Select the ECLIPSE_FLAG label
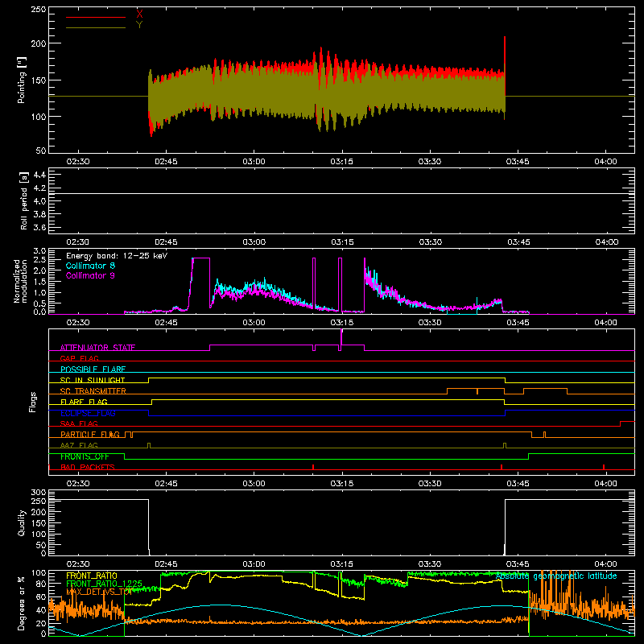This screenshot has width=644, height=644. point(88,413)
